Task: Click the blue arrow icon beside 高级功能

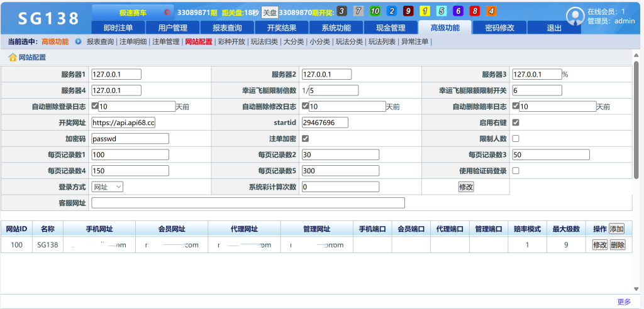Action: 78,42
